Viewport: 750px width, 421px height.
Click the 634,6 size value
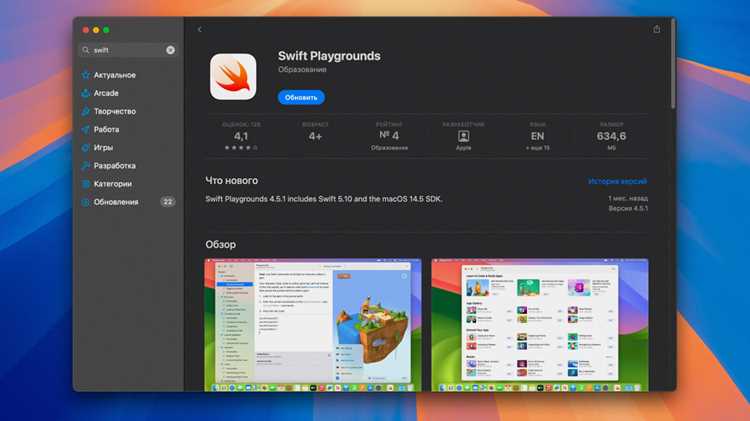tap(611, 136)
